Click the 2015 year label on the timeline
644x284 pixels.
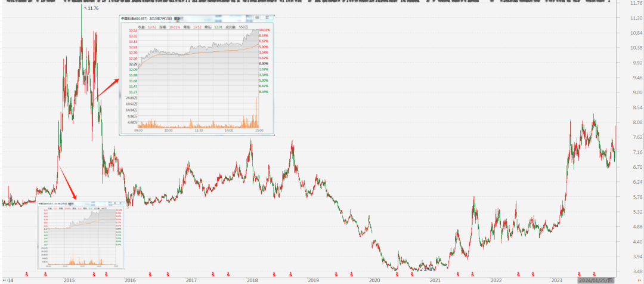click(69, 280)
